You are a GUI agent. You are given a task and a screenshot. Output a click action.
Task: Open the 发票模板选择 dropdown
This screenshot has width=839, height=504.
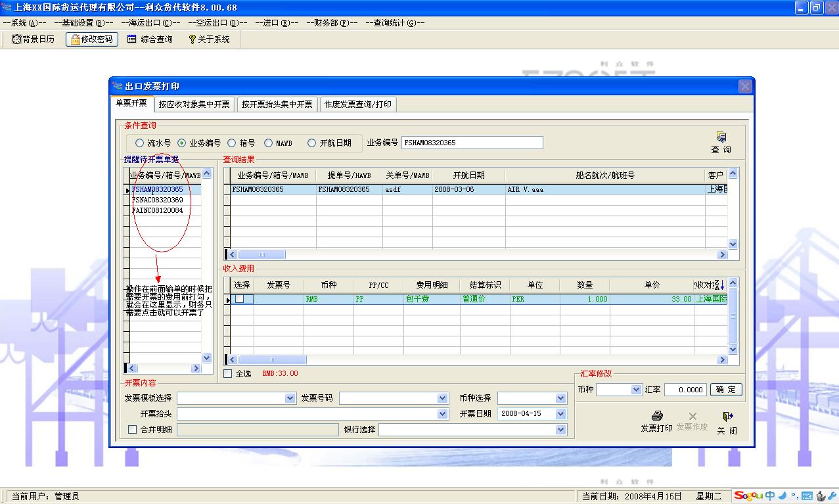point(290,398)
